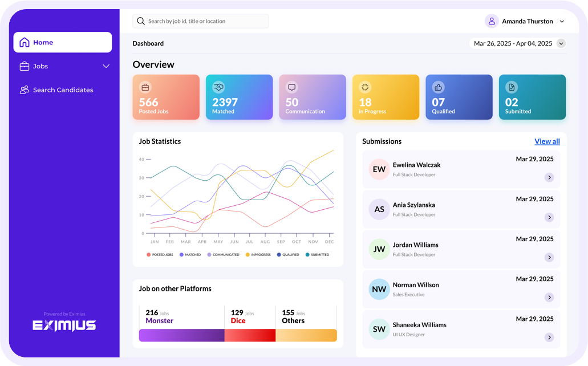The height and width of the screenshot is (366, 588).
Task: Toggle the Posted Jobs legend series
Action: point(160,255)
